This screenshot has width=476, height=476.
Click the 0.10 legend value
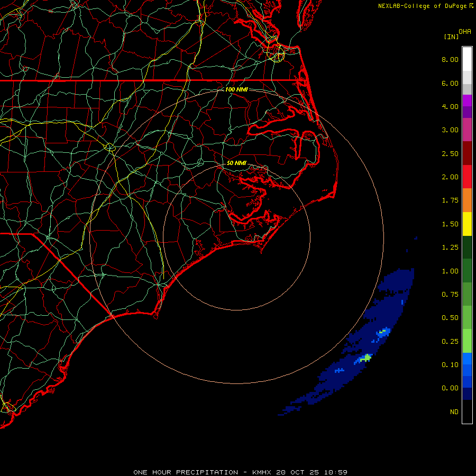pos(450,365)
